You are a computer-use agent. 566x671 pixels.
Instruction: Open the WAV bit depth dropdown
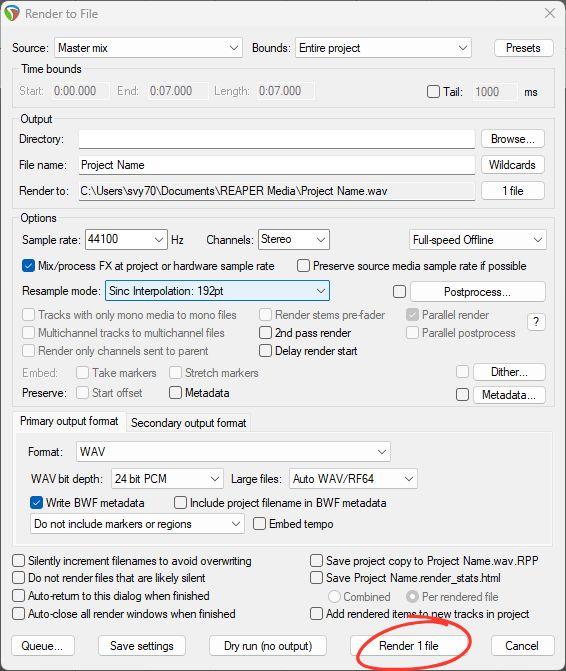[x=167, y=478]
